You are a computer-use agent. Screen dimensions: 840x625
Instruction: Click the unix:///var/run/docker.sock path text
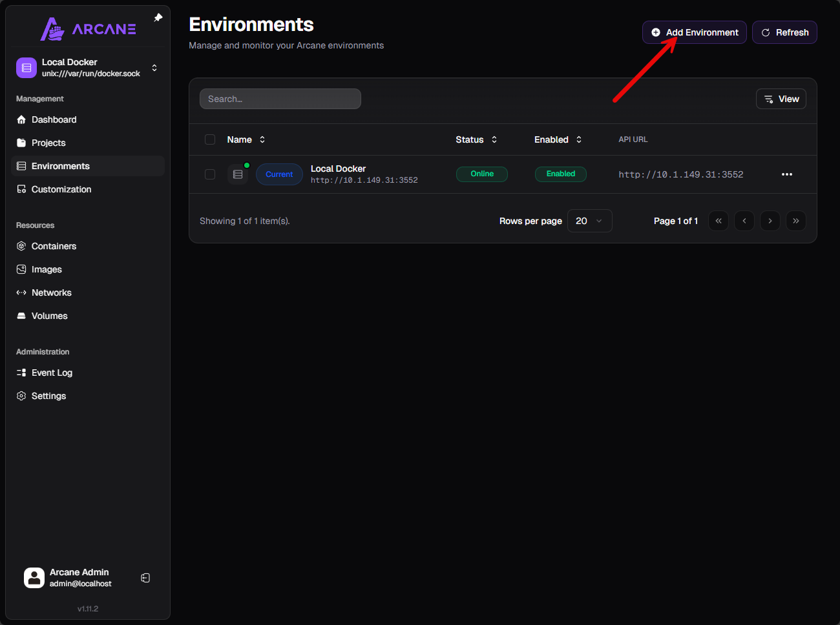91,74
